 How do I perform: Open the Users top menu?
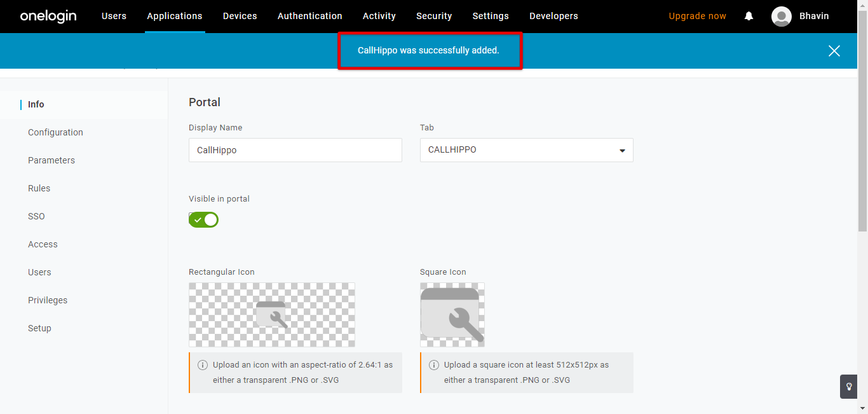coord(114,16)
